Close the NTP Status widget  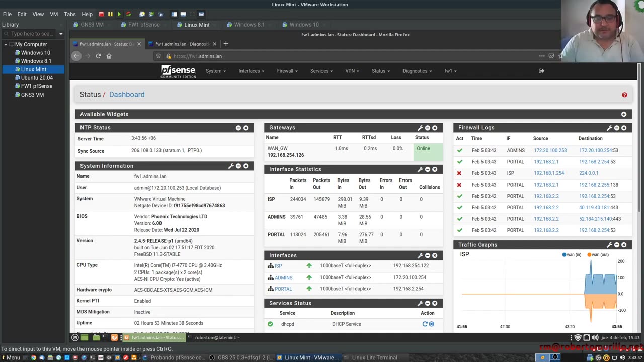[x=246, y=128]
